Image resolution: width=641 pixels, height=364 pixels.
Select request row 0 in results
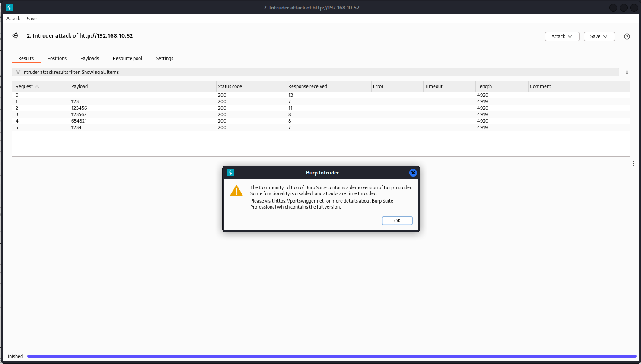pyautogui.click(x=321, y=95)
